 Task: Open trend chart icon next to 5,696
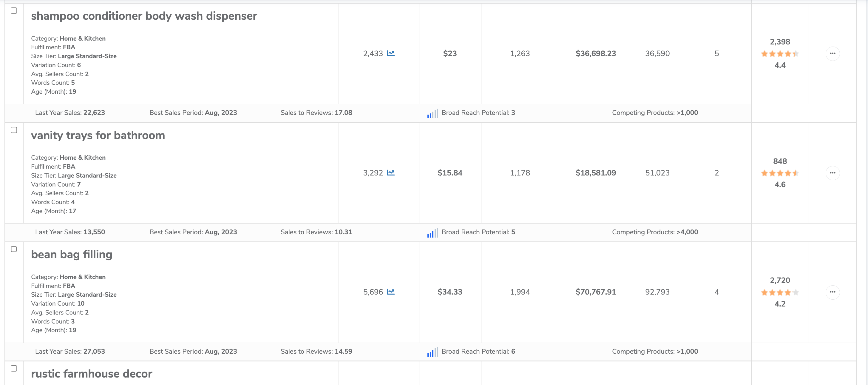(390, 292)
